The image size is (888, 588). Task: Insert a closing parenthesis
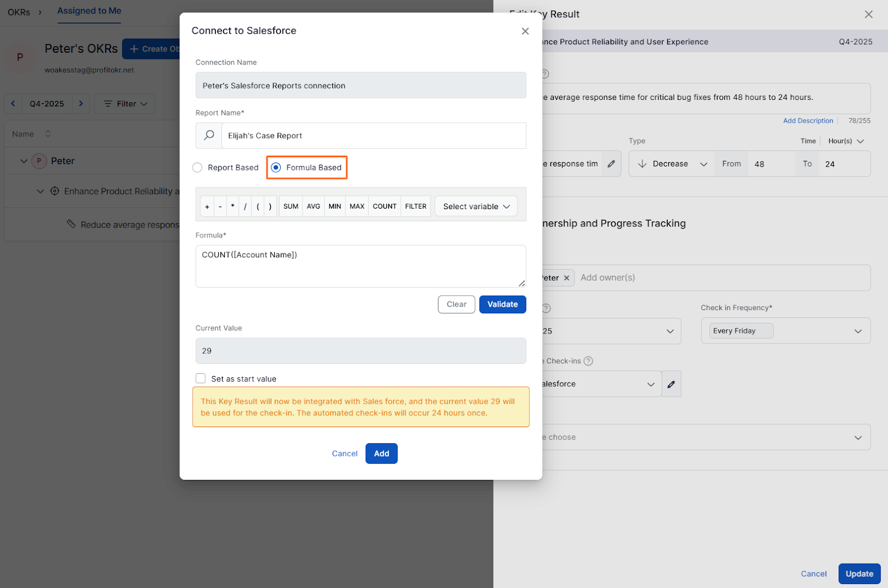[x=270, y=206]
